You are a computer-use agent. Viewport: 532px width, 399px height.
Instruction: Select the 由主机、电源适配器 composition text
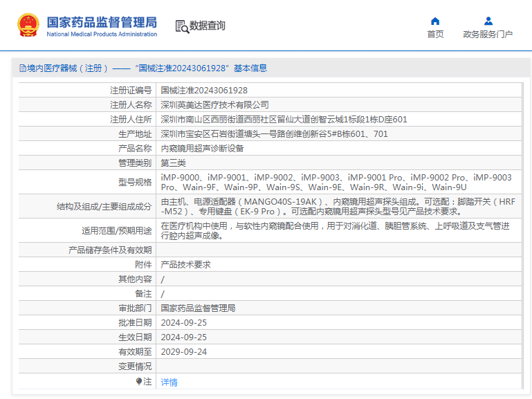coord(338,207)
